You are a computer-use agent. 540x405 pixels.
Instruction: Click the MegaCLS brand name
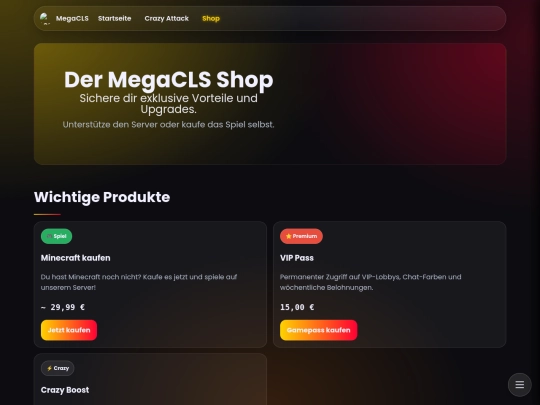click(x=72, y=19)
